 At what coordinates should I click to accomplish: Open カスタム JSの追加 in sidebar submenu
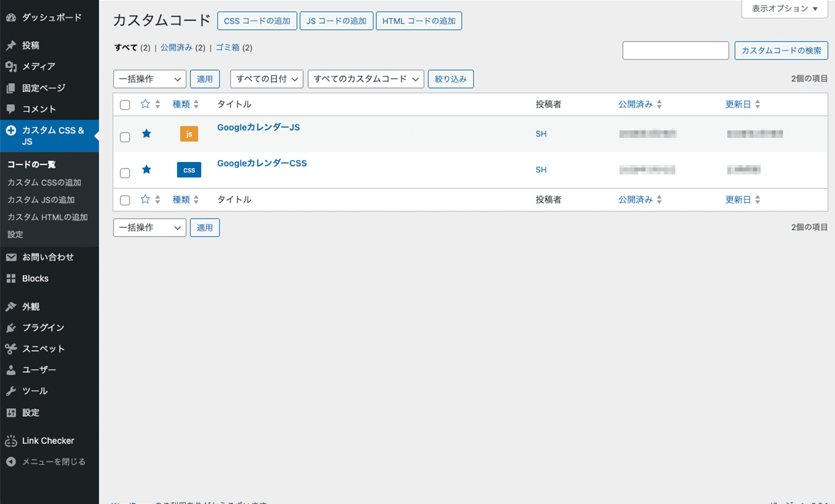pyautogui.click(x=41, y=200)
